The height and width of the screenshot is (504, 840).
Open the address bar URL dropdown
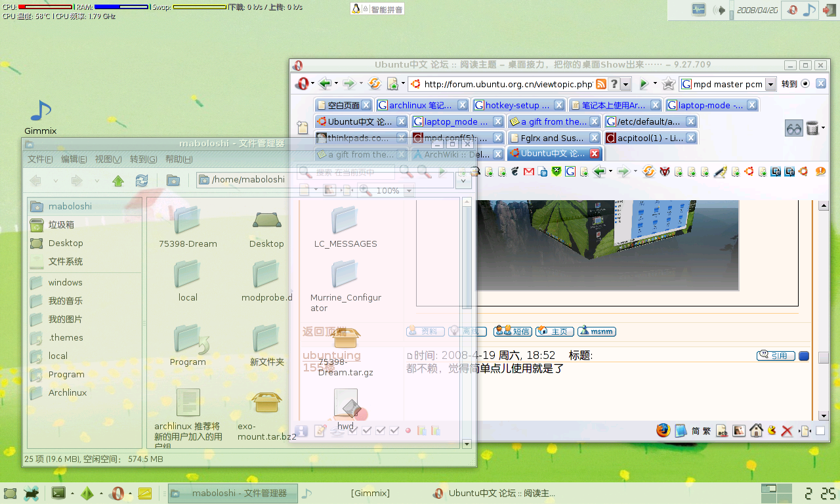[626, 84]
